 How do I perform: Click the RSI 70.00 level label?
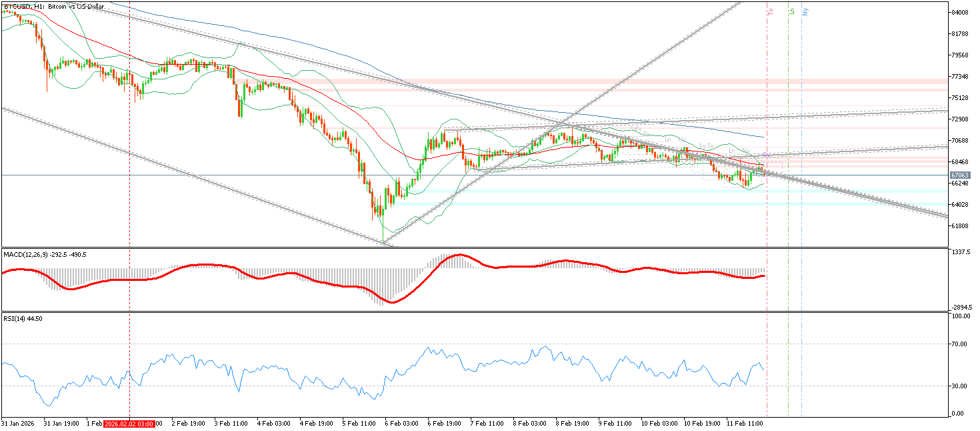pyautogui.click(x=960, y=344)
